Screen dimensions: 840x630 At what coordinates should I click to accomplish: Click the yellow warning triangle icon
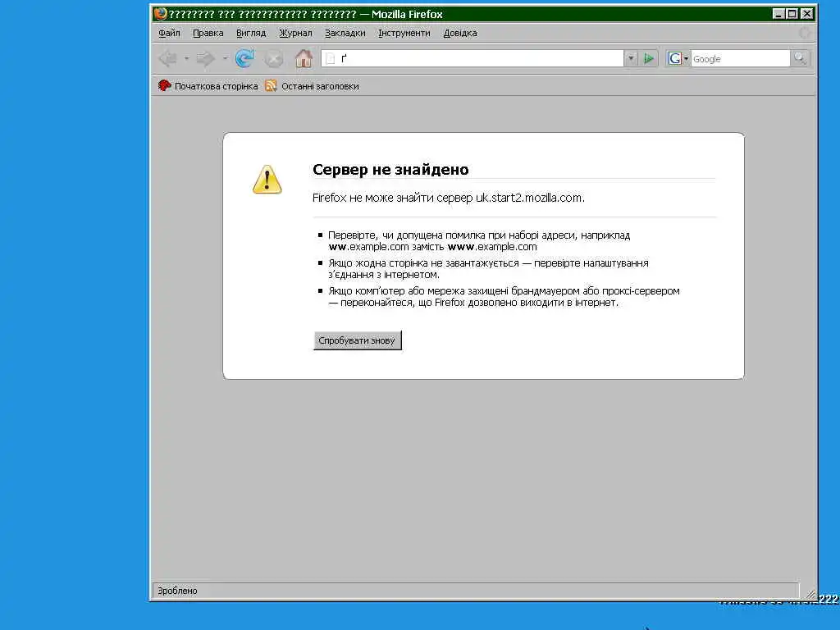click(x=267, y=180)
